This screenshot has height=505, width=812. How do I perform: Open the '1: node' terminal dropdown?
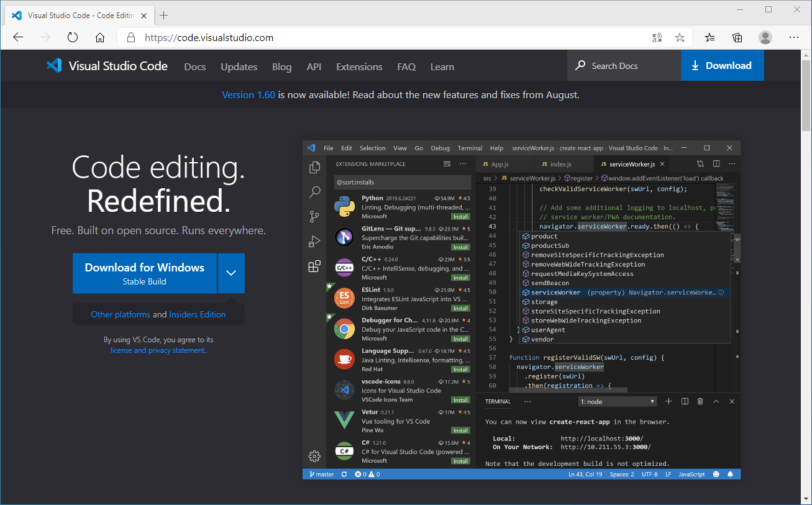point(618,402)
